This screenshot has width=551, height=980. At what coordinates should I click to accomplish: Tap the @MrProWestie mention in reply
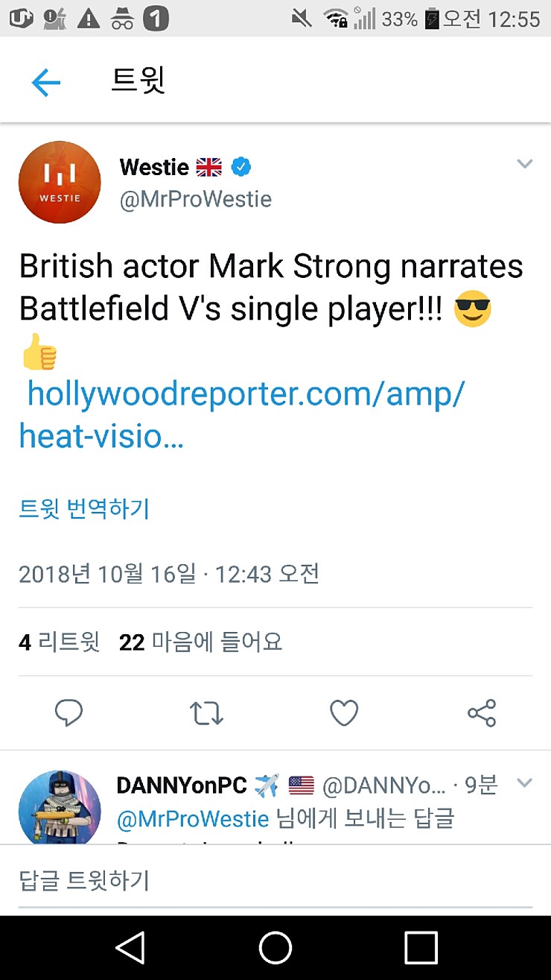pos(193,818)
